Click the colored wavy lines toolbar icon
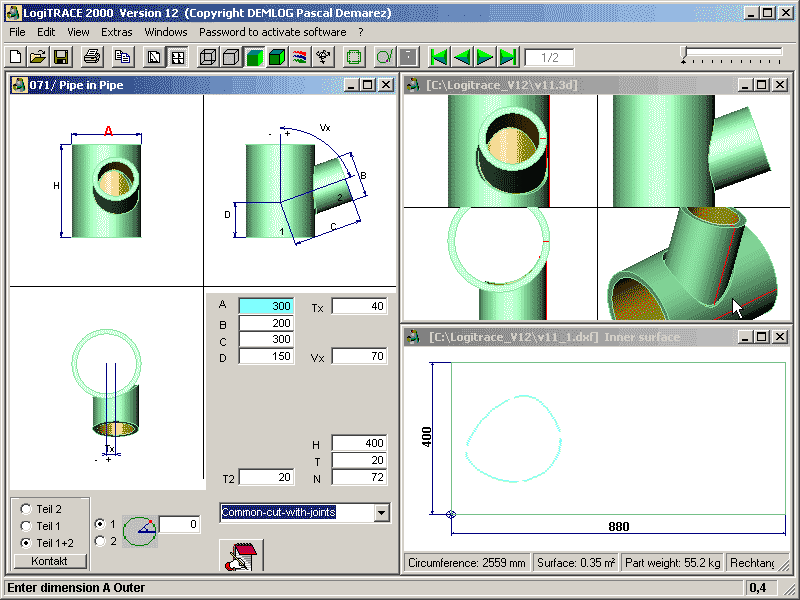The image size is (800, 600). (300, 57)
